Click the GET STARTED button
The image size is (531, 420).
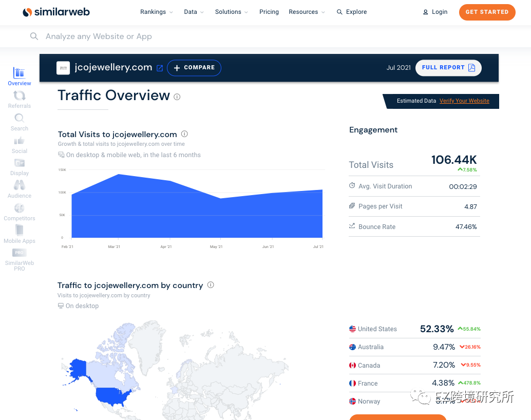click(487, 12)
